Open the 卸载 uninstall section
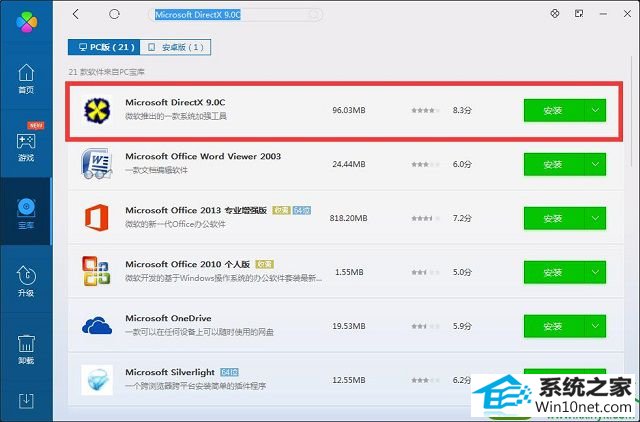The image size is (640, 422). pos(26,349)
